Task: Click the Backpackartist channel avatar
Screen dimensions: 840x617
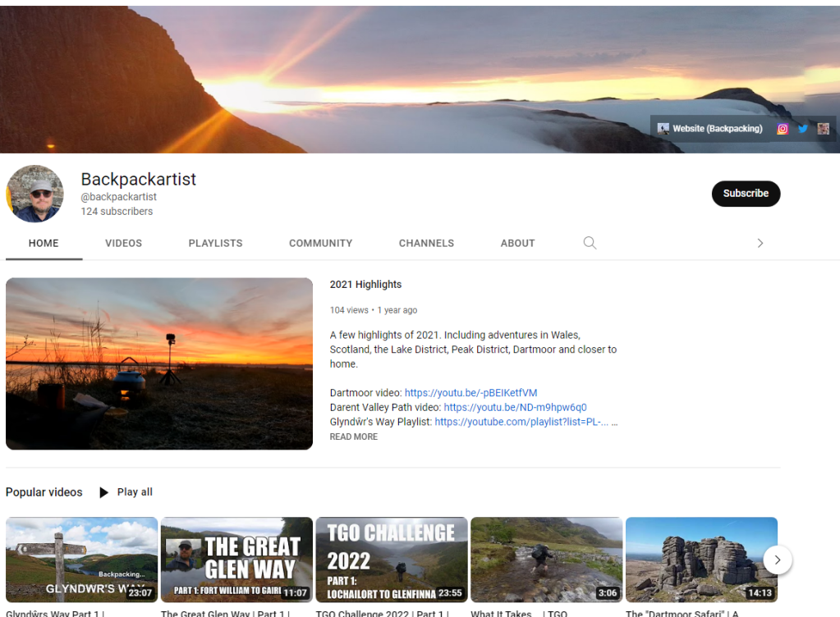Action: click(x=35, y=194)
